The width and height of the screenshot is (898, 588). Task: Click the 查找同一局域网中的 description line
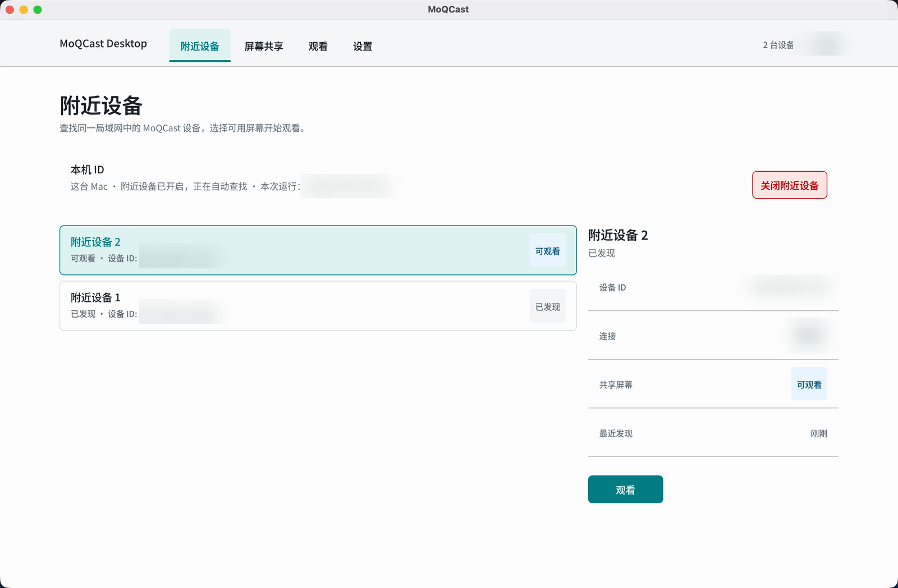click(183, 128)
